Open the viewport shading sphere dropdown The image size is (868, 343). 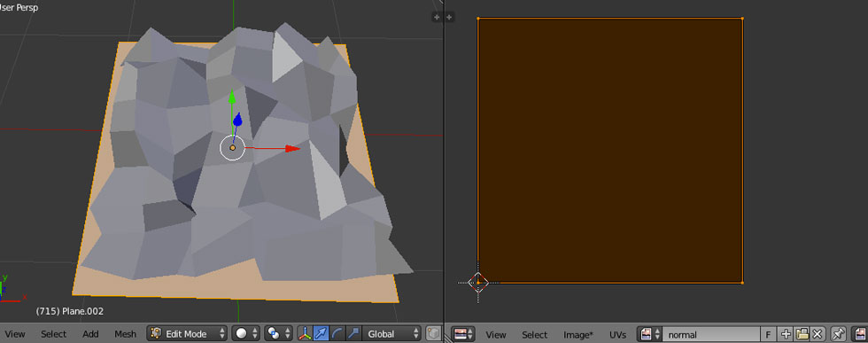tap(246, 333)
